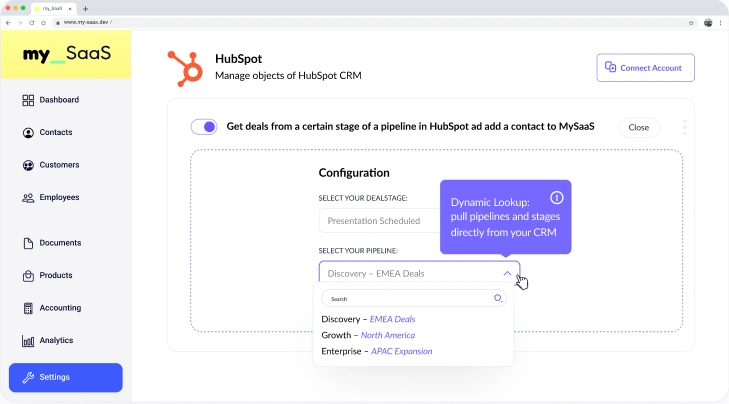Click the Customers icon in sidebar
Image resolution: width=729 pixels, height=404 pixels.
coord(28,165)
